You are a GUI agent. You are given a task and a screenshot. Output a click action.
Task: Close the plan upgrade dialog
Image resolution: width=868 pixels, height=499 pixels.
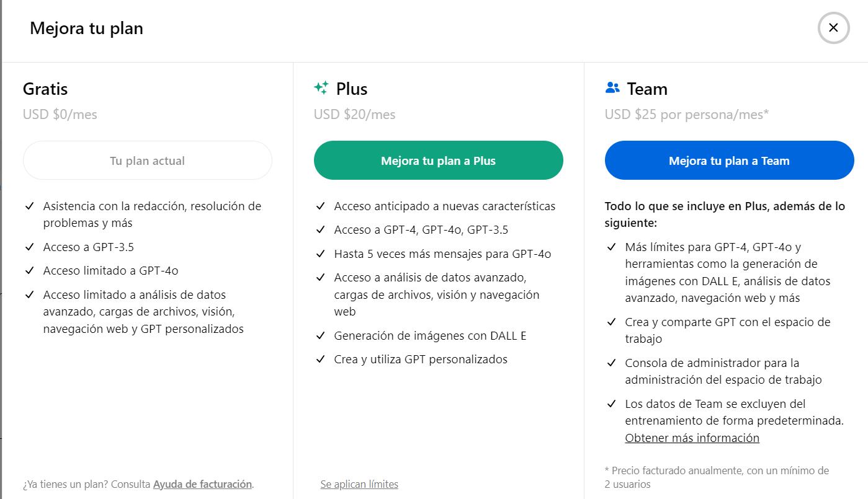833,28
